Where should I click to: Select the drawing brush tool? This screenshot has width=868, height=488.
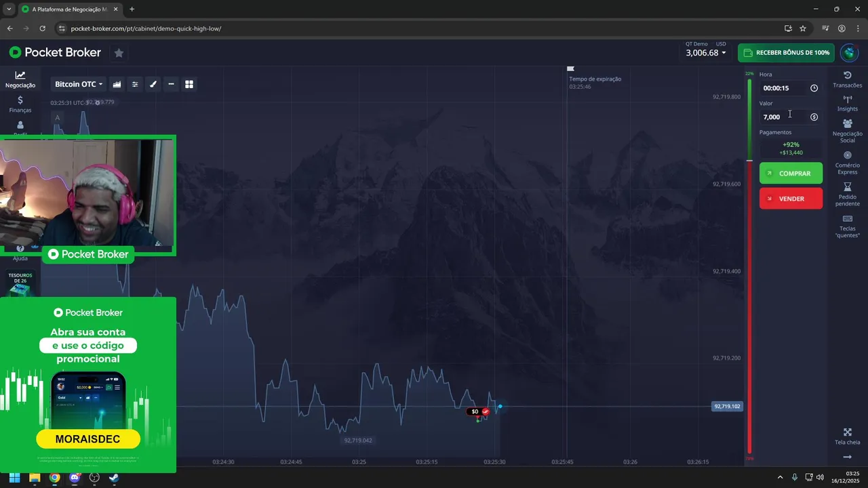153,84
